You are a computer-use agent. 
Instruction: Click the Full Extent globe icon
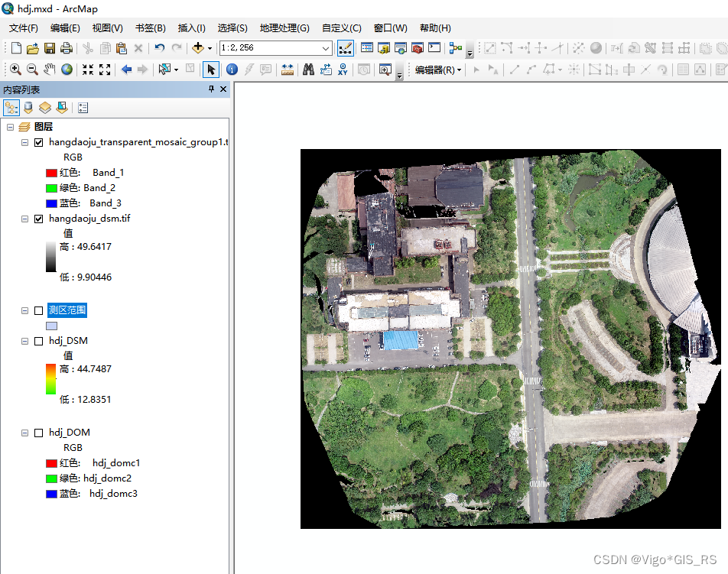[67, 70]
